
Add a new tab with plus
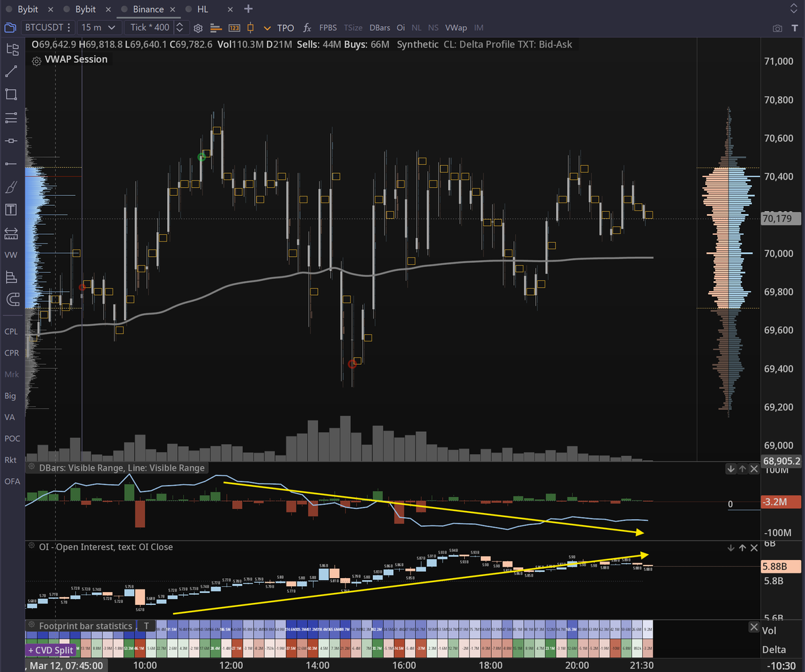click(x=249, y=9)
